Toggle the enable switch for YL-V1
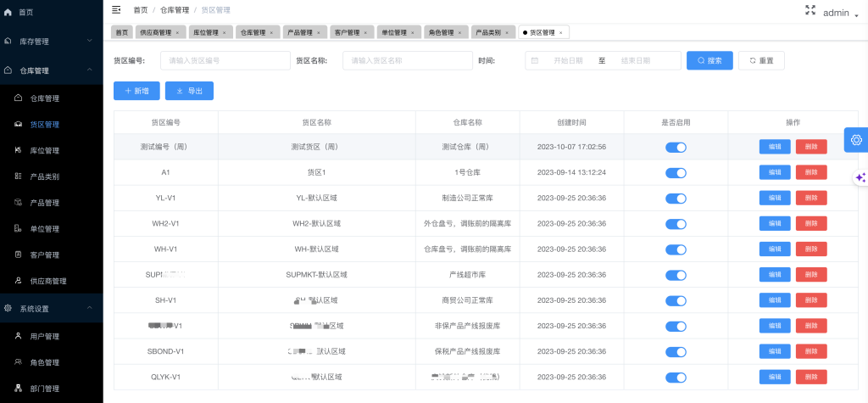The height and width of the screenshot is (403, 868). 676,199
